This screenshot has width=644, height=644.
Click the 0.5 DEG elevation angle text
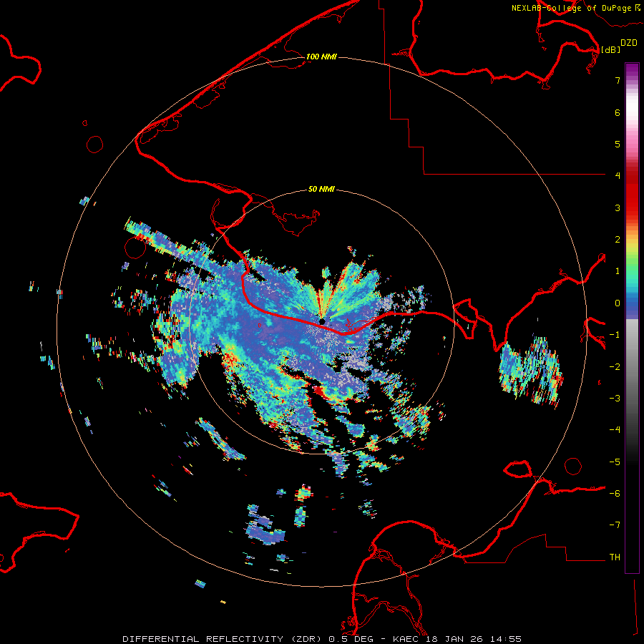tap(351, 639)
